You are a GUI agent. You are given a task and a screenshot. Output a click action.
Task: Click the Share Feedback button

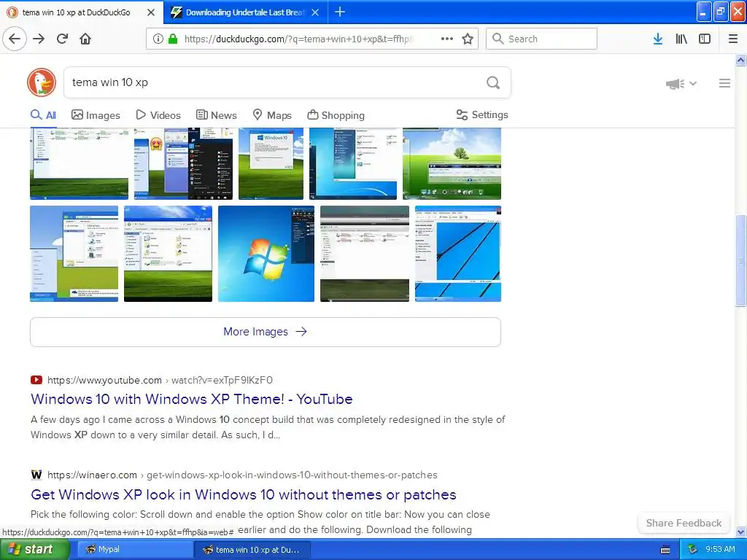684,523
